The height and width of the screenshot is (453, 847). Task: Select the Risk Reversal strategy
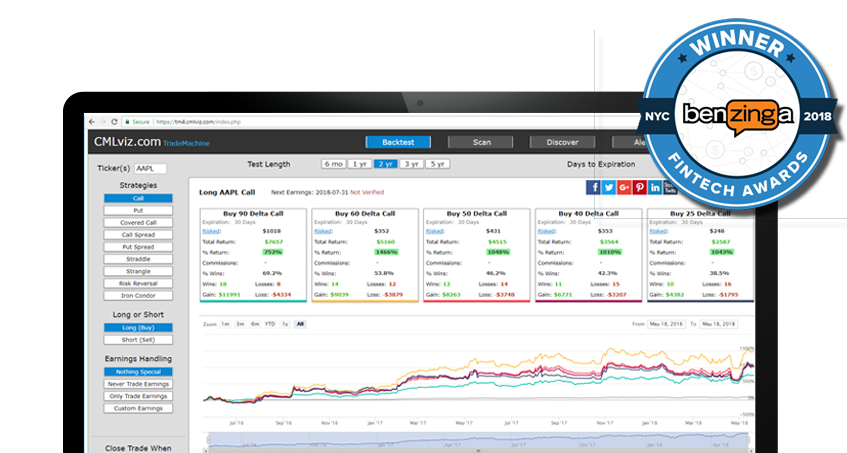[x=138, y=283]
